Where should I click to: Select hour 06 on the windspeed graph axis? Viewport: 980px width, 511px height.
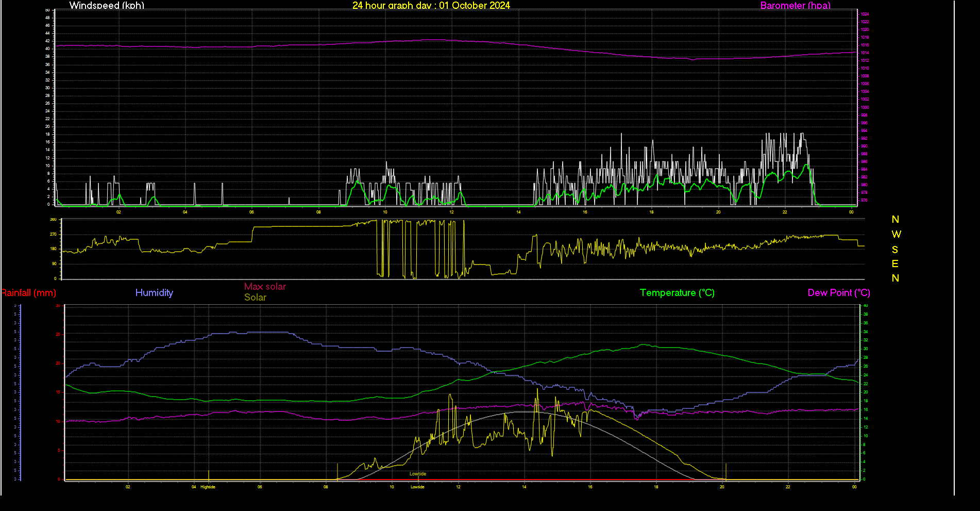(x=251, y=212)
